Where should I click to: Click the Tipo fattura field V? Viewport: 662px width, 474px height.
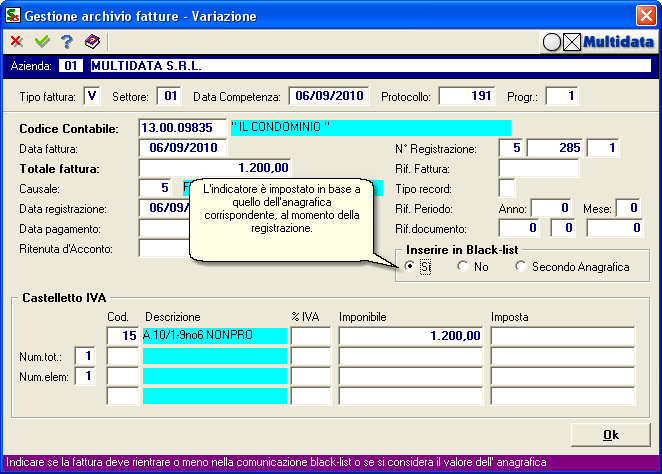[92, 96]
